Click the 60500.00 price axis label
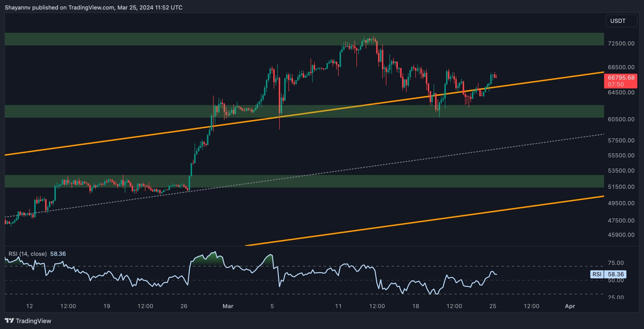This screenshot has width=644, height=329. [x=621, y=119]
